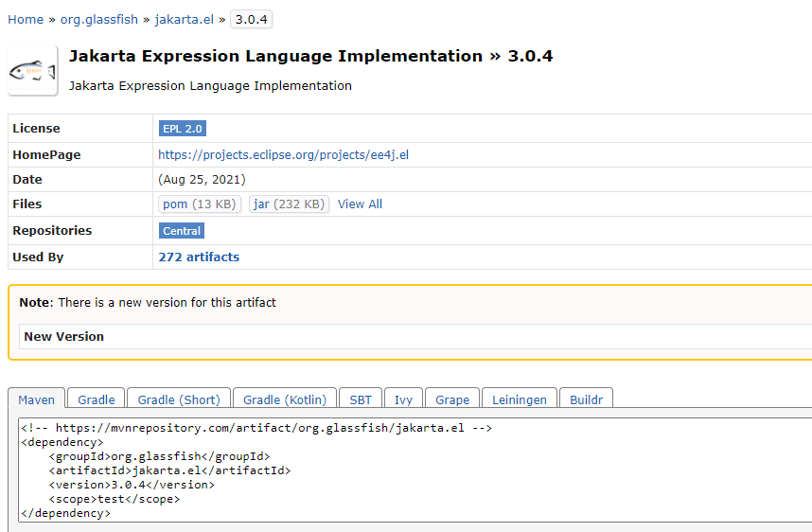Switch to the Gradle tab
The height and width of the screenshot is (532, 812).
[x=97, y=399]
